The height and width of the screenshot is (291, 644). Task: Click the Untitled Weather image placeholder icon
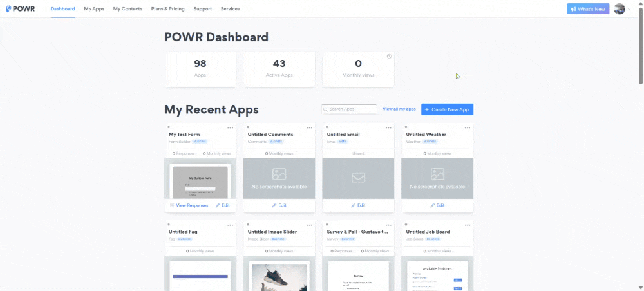(x=437, y=174)
